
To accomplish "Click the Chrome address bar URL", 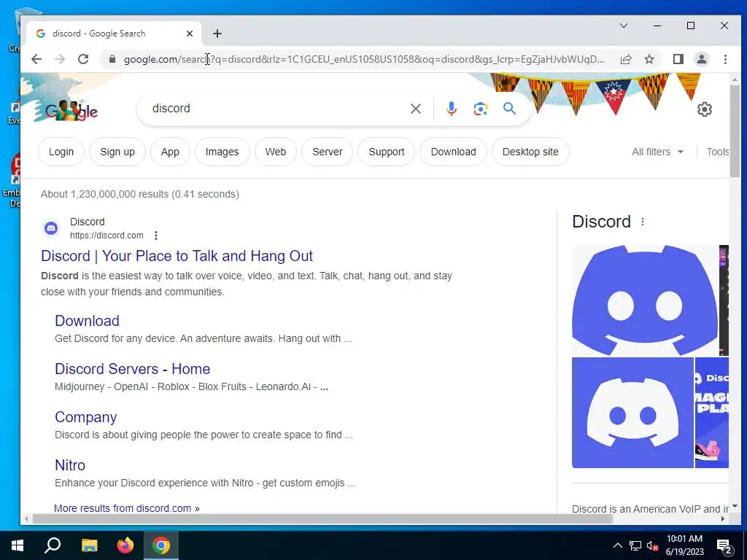I will (x=364, y=59).
